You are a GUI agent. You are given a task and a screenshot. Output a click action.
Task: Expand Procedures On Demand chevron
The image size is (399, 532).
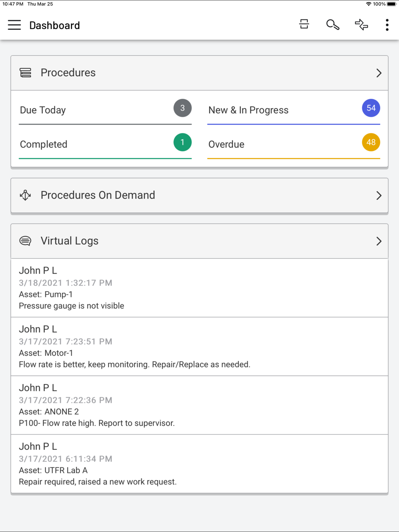pyautogui.click(x=379, y=195)
